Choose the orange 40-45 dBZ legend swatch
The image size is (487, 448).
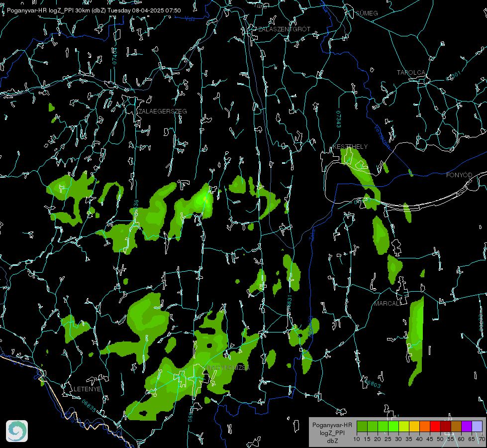425,426
